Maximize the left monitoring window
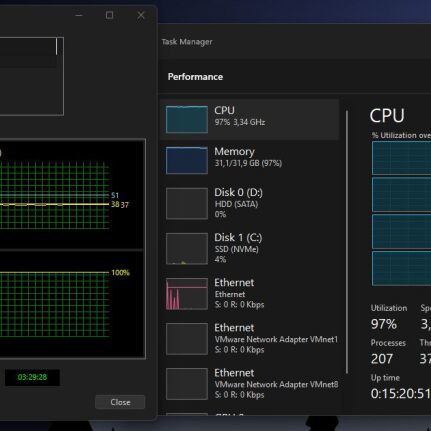 pyautogui.click(x=109, y=15)
